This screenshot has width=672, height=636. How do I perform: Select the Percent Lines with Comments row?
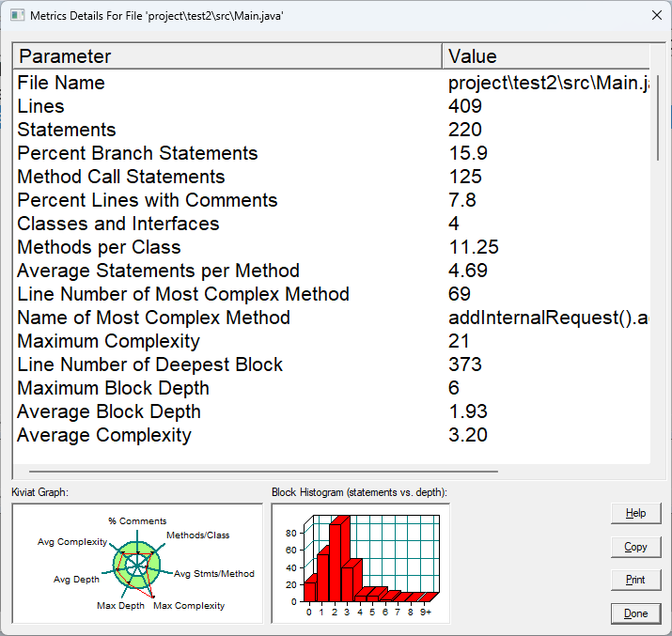click(x=332, y=200)
